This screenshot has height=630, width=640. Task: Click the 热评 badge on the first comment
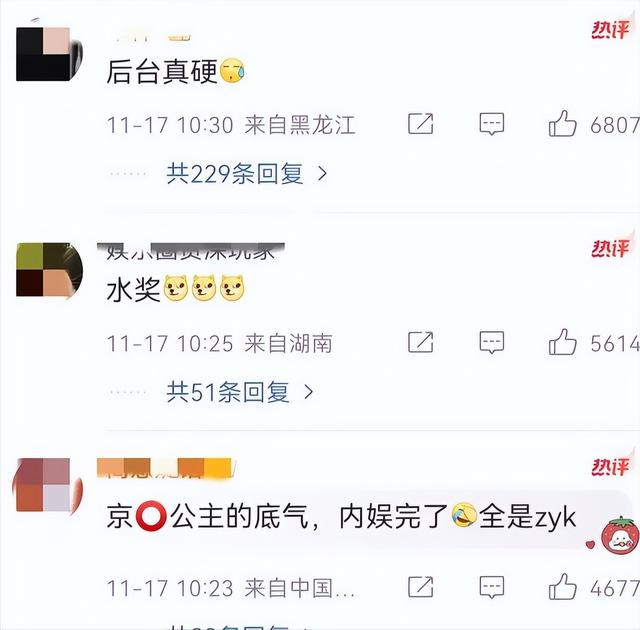coord(610,29)
